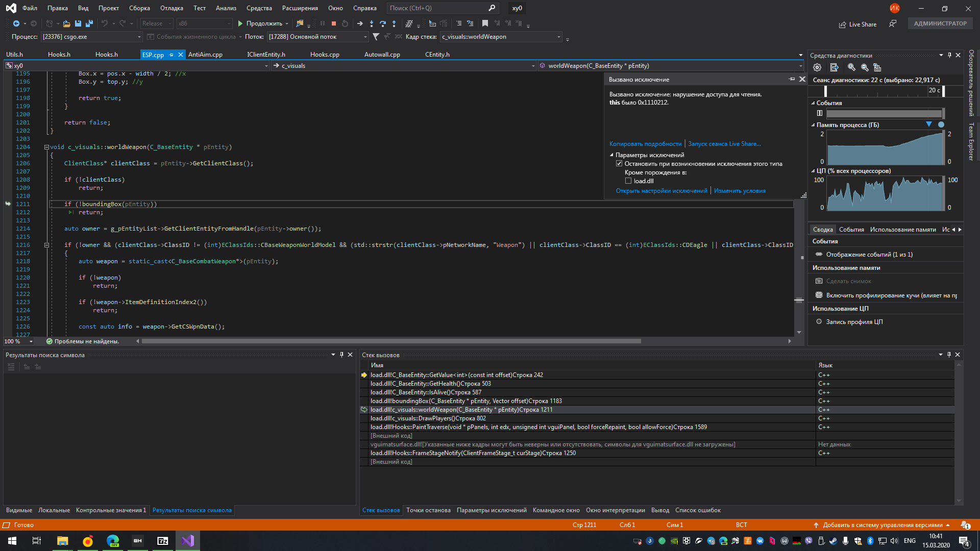Open the Отладка (Debug) menu
This screenshot has height=551, width=980.
point(171,8)
